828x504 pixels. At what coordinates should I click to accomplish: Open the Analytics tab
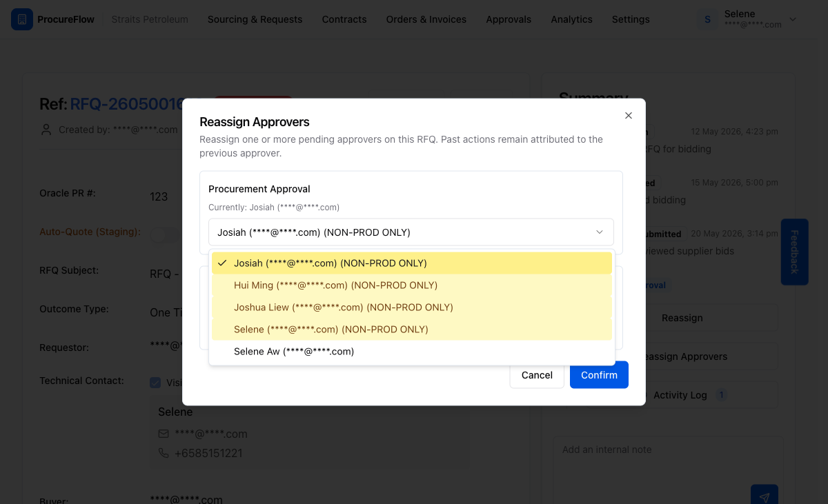[571, 19]
